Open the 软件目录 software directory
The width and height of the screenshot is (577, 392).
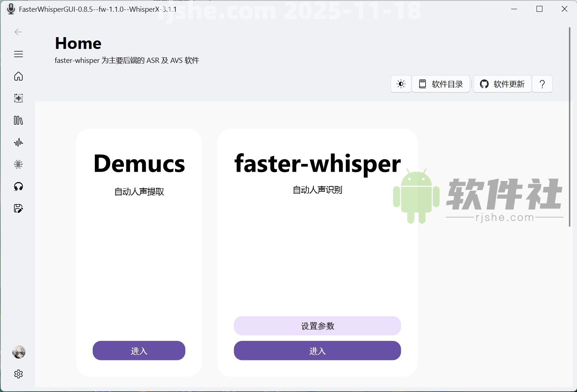(441, 84)
